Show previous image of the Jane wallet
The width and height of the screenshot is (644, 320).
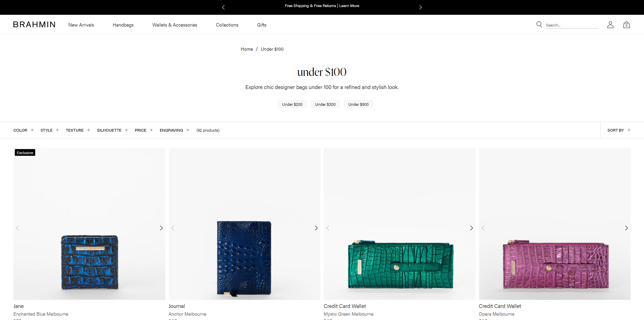[17, 228]
